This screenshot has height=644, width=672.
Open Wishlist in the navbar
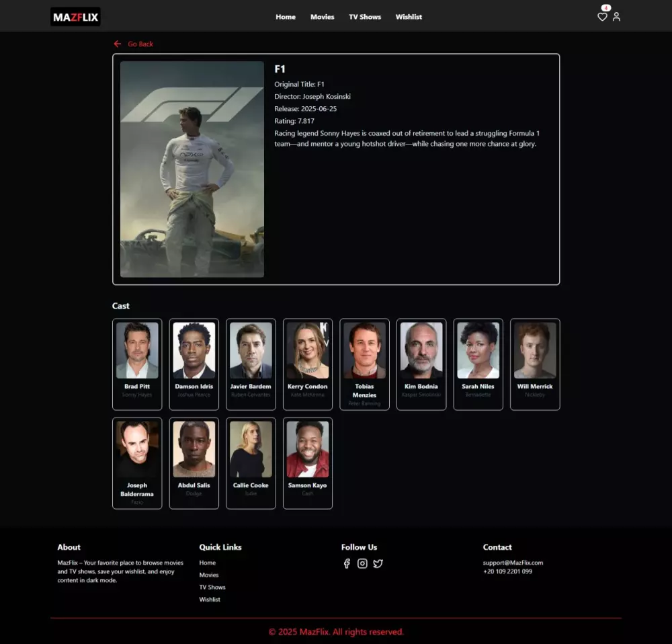pos(409,17)
